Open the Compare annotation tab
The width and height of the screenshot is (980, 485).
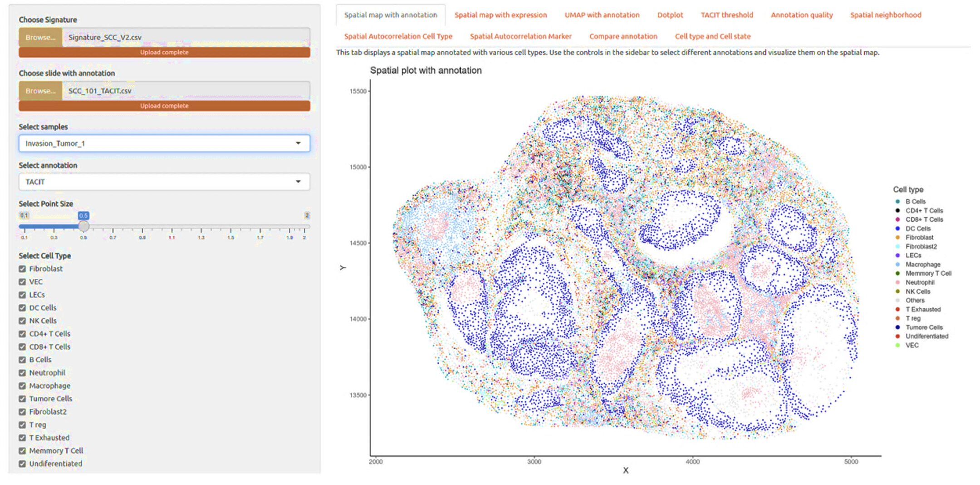coord(623,36)
